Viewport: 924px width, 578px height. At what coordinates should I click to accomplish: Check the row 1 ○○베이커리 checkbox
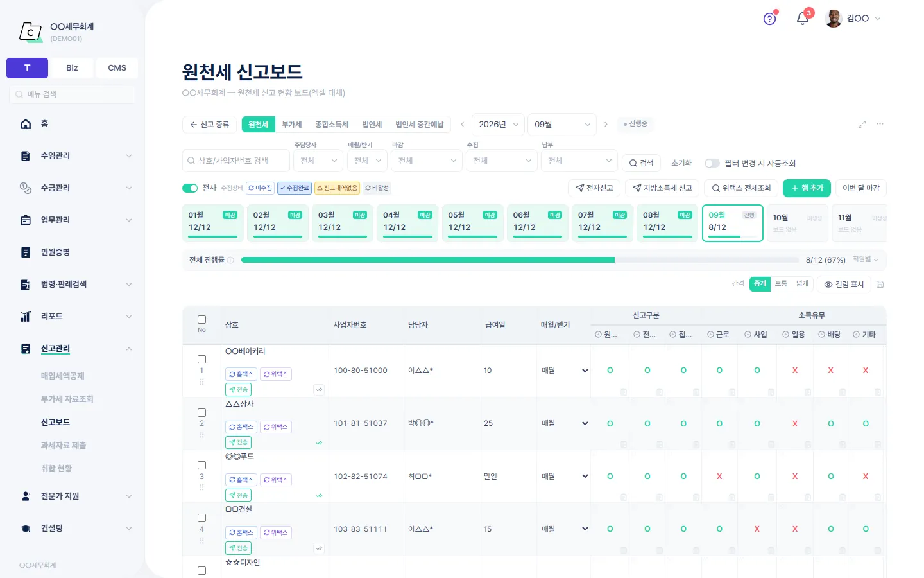point(201,360)
